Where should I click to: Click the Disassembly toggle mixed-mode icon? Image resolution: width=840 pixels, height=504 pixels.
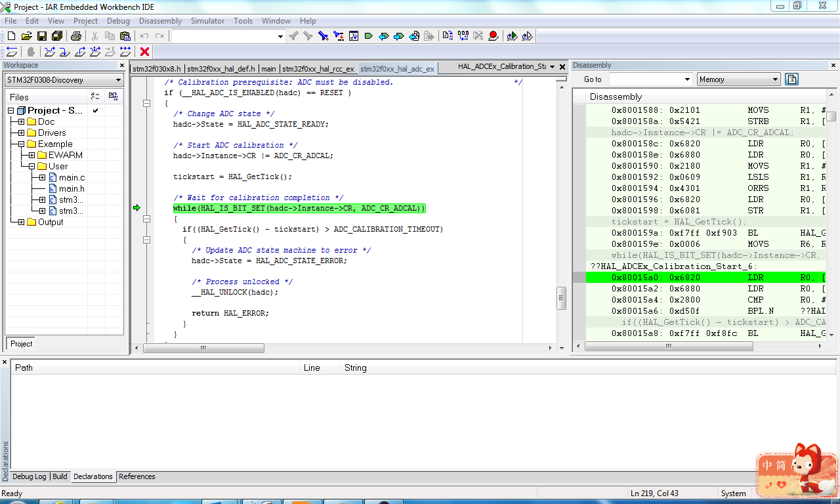tap(792, 79)
